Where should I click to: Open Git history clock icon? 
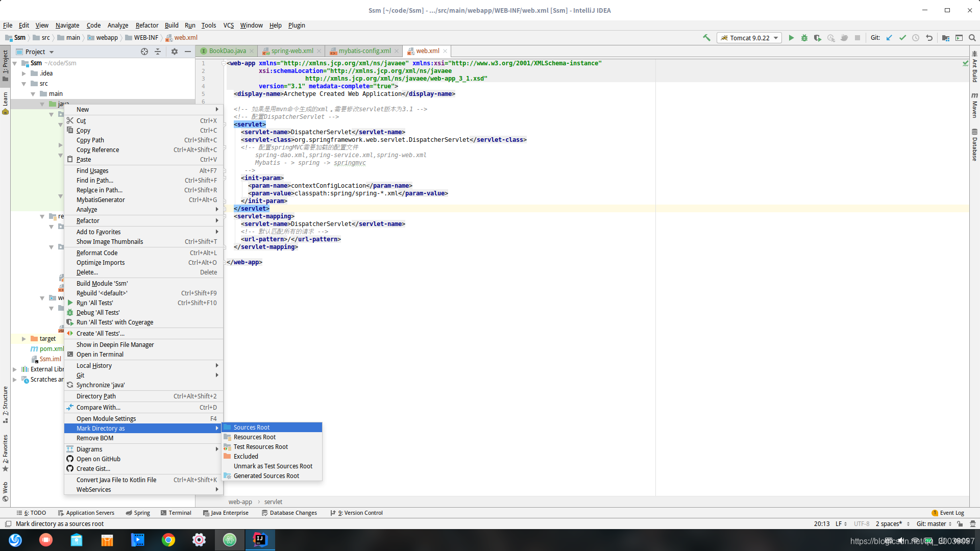[916, 38]
